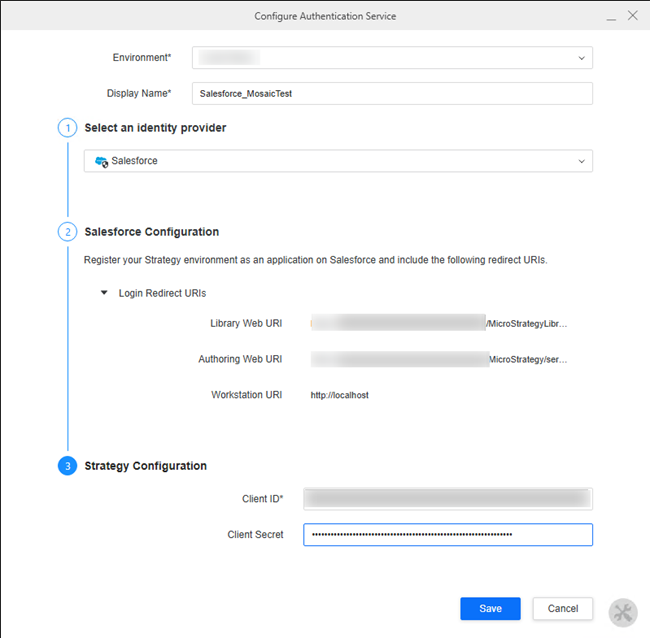The width and height of the screenshot is (650, 638).
Task: Save the authentication service configuration
Action: [x=490, y=609]
